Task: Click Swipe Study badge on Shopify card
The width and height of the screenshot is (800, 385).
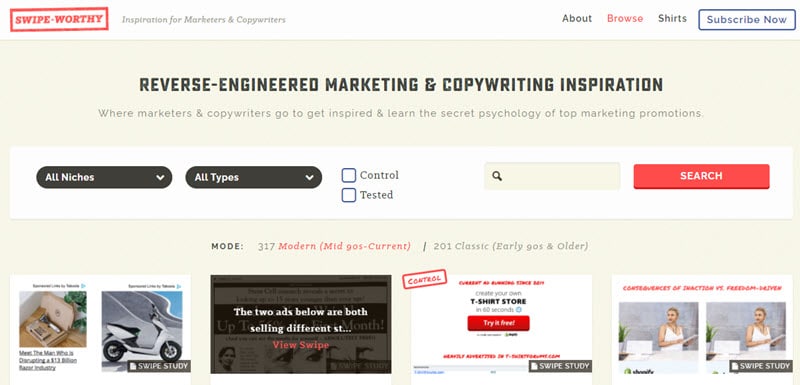Action: point(761,366)
